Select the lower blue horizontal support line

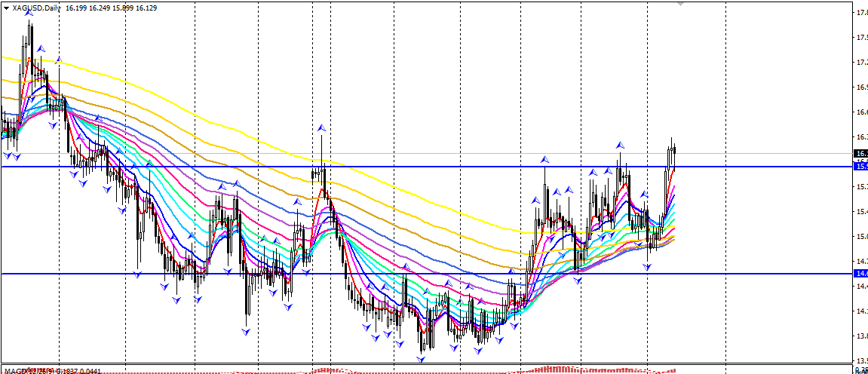point(426,273)
